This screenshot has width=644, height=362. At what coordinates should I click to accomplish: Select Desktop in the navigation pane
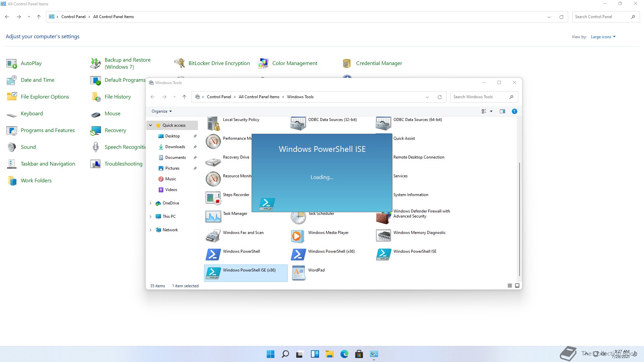coord(172,136)
